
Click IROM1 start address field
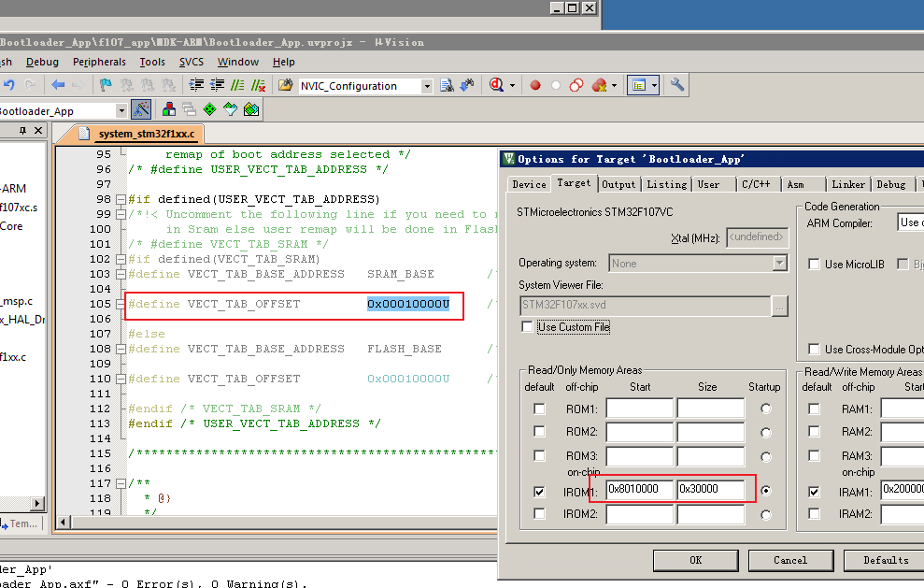(x=639, y=489)
